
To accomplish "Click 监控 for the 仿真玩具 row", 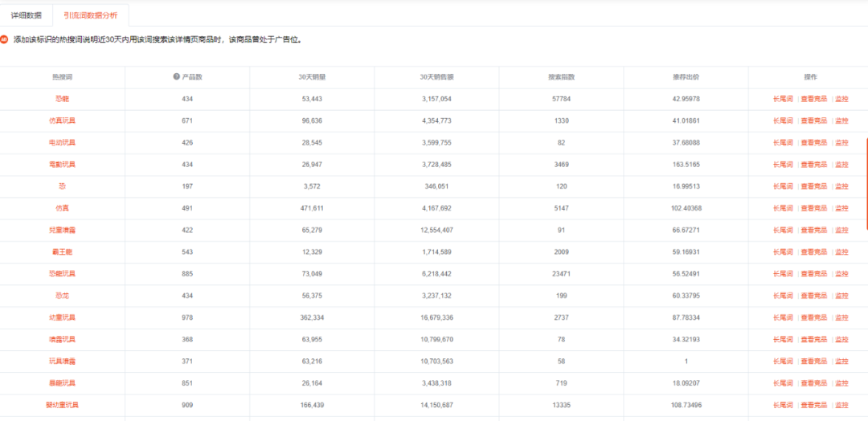I will tap(841, 121).
